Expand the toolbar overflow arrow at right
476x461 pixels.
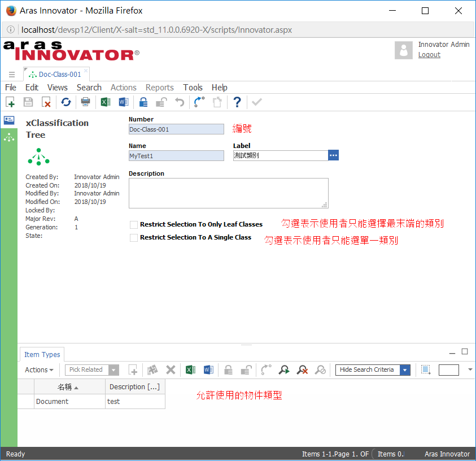pos(470,369)
